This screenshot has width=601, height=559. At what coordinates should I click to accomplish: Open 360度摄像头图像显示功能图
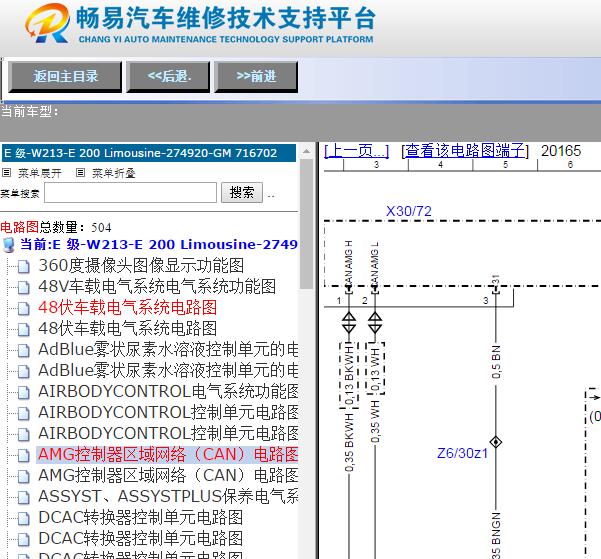pos(141,265)
